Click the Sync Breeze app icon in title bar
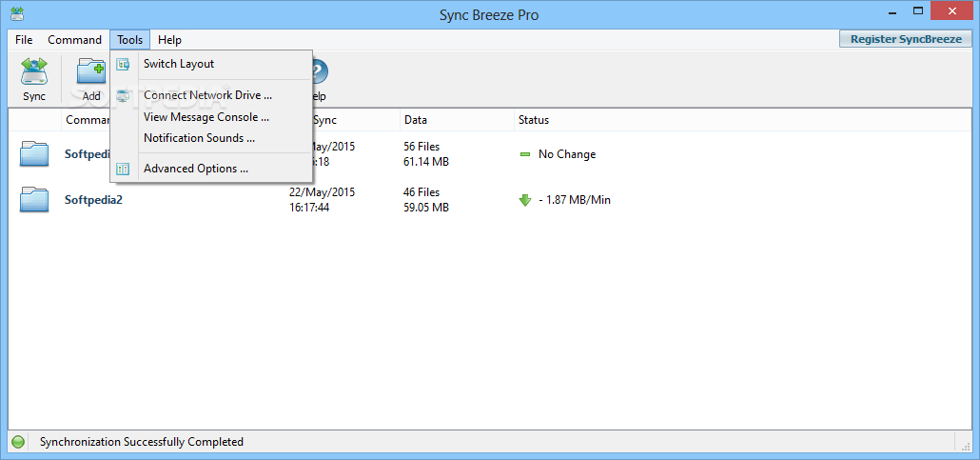The image size is (980, 460). click(x=17, y=13)
